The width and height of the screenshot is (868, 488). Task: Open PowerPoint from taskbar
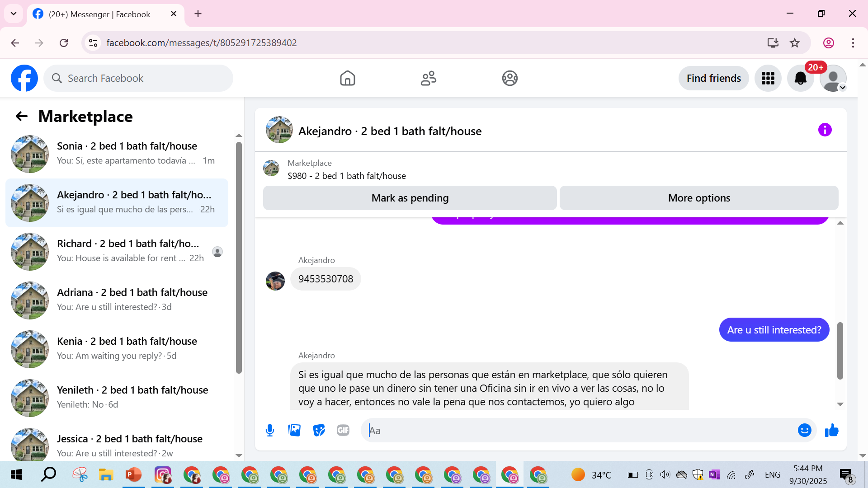tap(134, 474)
